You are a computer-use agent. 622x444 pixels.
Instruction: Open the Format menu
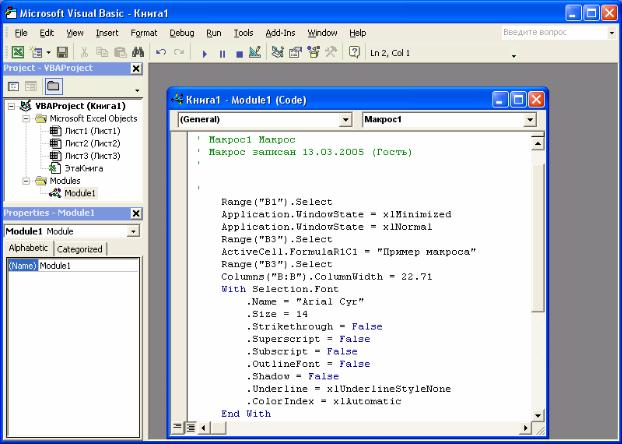pyautogui.click(x=144, y=33)
